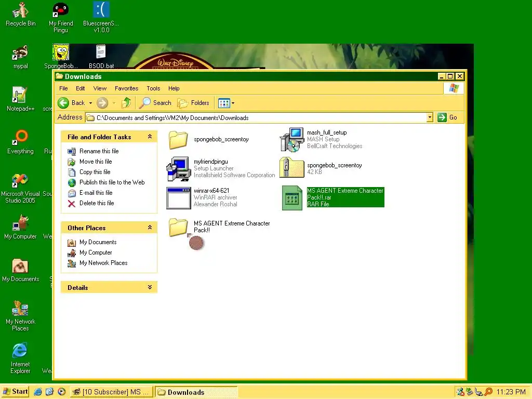Click E-mail this file

tap(90, 193)
